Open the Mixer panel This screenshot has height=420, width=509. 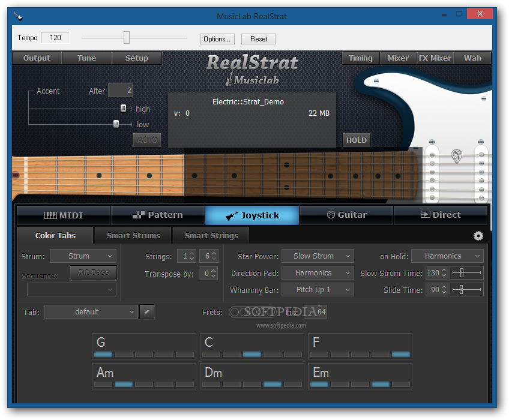[x=398, y=58]
